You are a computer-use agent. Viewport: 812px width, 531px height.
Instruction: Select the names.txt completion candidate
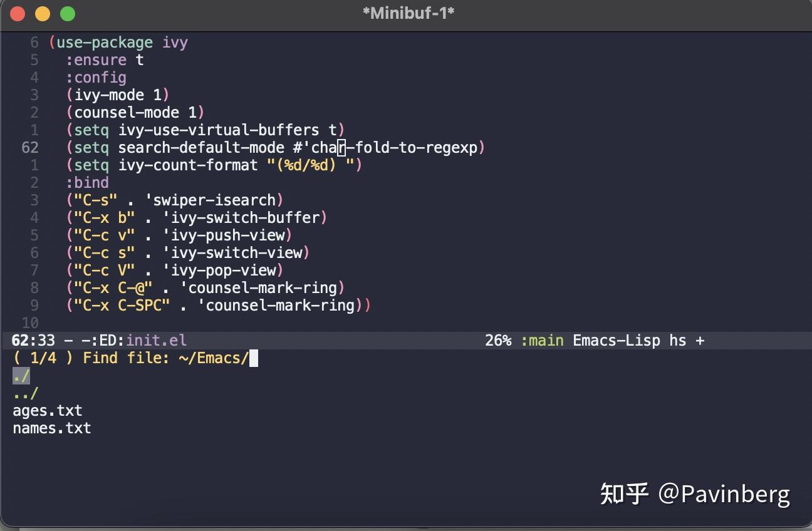pos(51,428)
